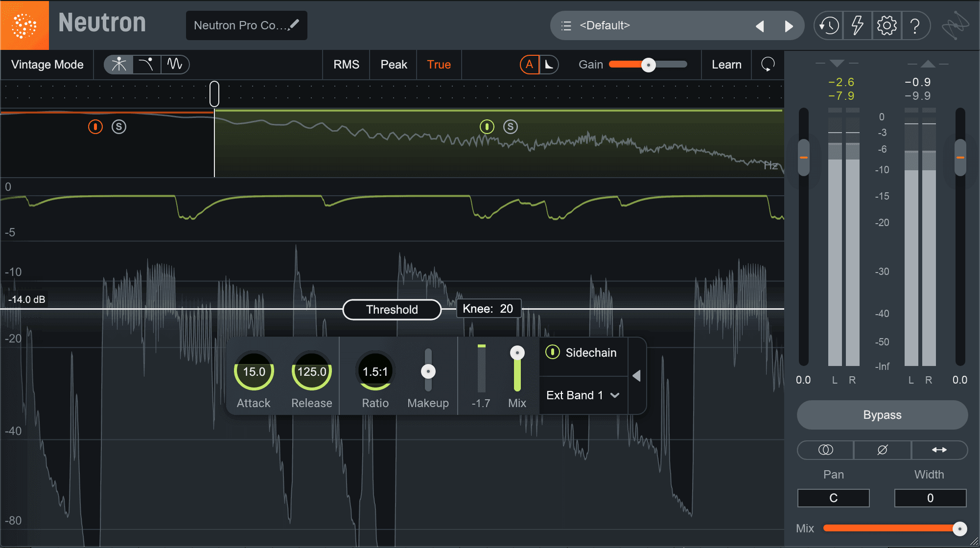Click the reset loop icon next to Learn

coord(768,64)
